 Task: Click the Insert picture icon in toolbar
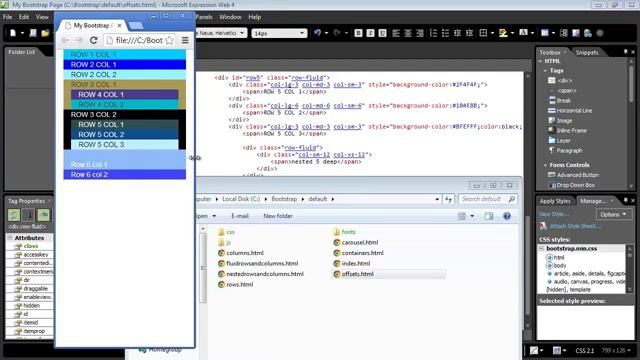click(x=576, y=33)
